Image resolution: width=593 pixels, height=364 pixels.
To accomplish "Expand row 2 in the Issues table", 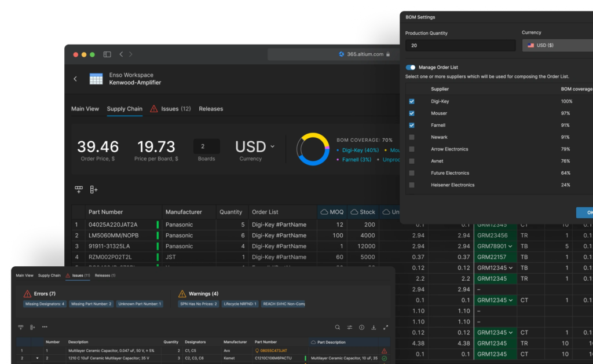I will [37, 358].
